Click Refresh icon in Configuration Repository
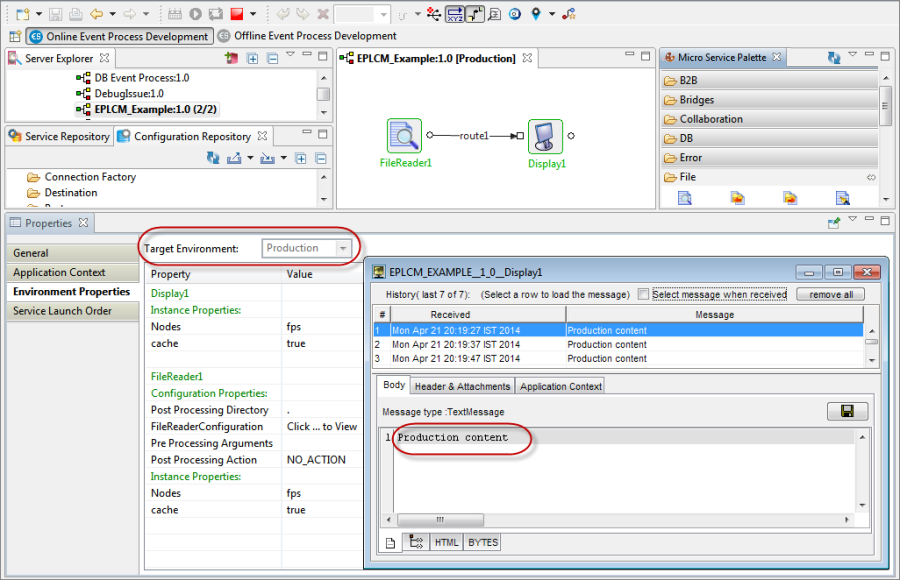900x580 pixels. pyautogui.click(x=213, y=158)
